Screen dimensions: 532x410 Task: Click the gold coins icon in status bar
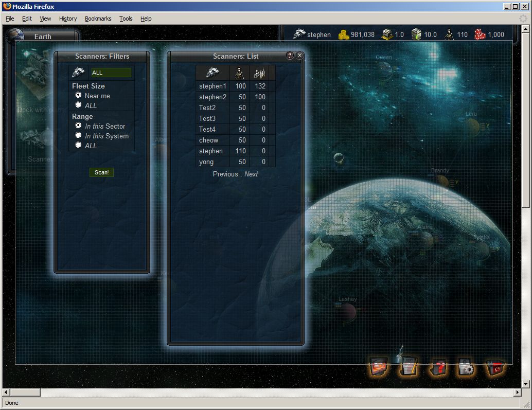coord(343,34)
